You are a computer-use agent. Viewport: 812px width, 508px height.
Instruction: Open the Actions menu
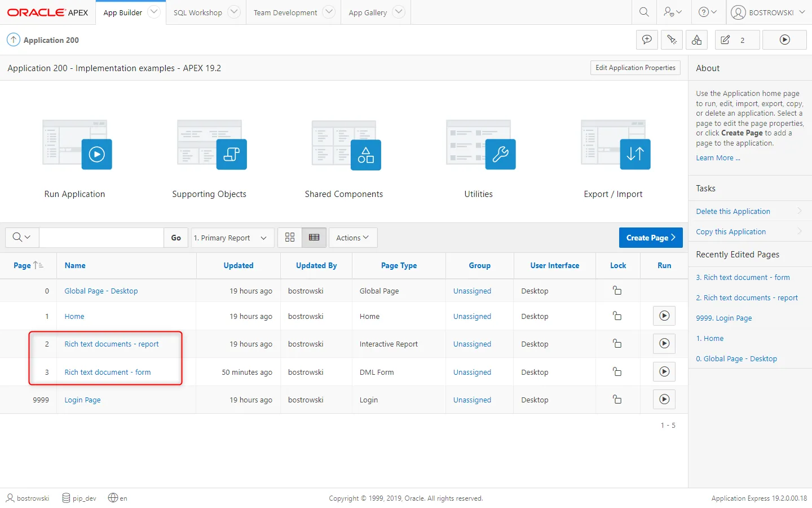[x=352, y=238]
